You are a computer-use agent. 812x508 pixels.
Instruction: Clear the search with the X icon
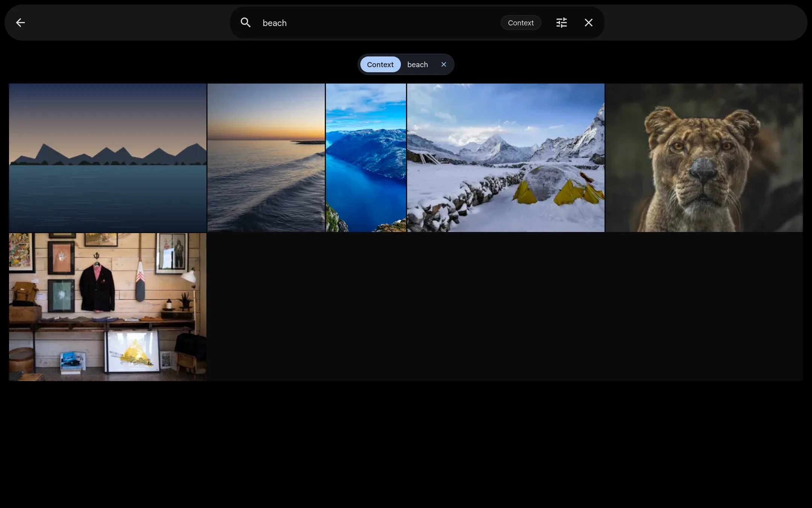[588, 23]
